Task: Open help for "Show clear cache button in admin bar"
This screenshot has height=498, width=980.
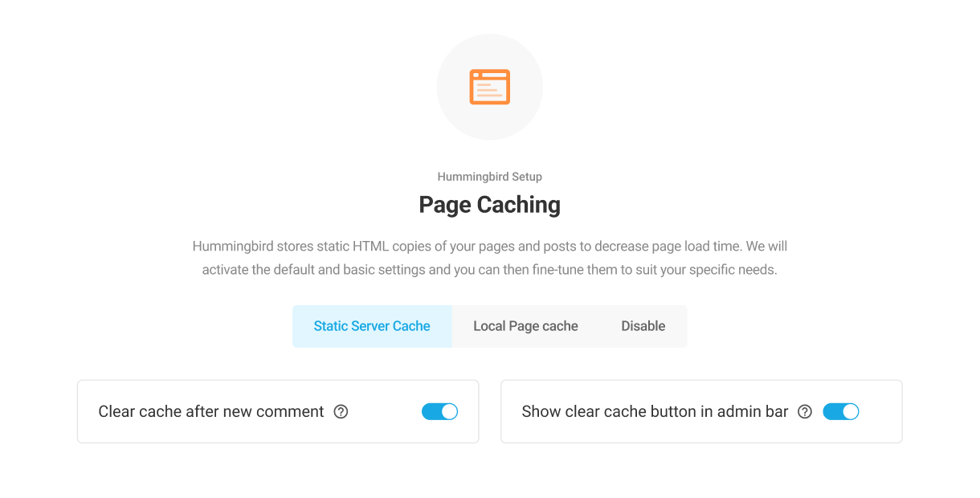Action: click(x=805, y=411)
